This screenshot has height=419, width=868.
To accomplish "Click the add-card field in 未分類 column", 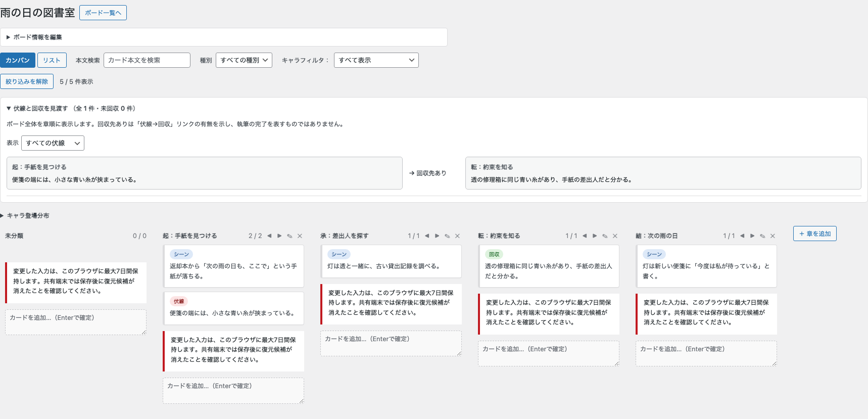I will click(76, 322).
